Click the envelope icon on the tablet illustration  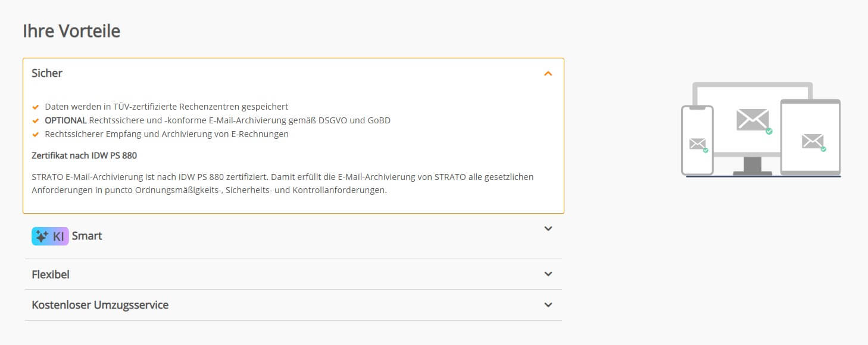click(813, 140)
